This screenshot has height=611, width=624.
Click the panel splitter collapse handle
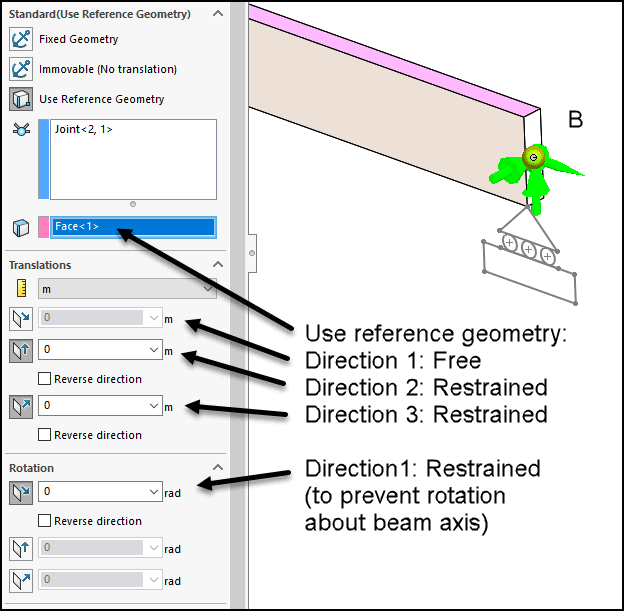[252, 253]
